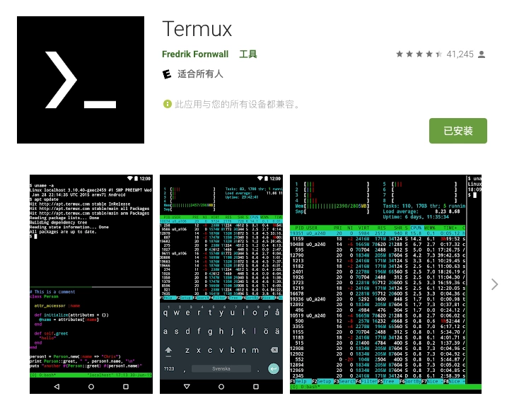Open the second screenshot with keyboard
Viewport: 507px width, 420px height.
click(221, 284)
